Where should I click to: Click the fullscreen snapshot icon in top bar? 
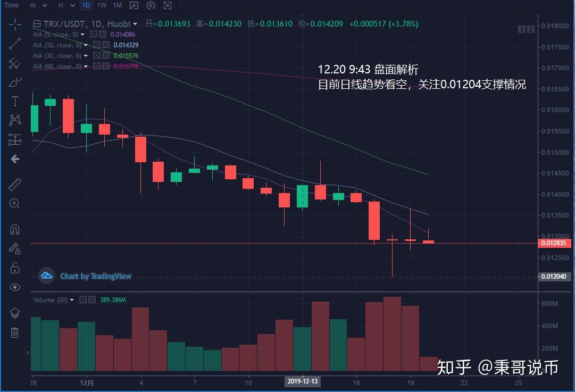click(167, 5)
